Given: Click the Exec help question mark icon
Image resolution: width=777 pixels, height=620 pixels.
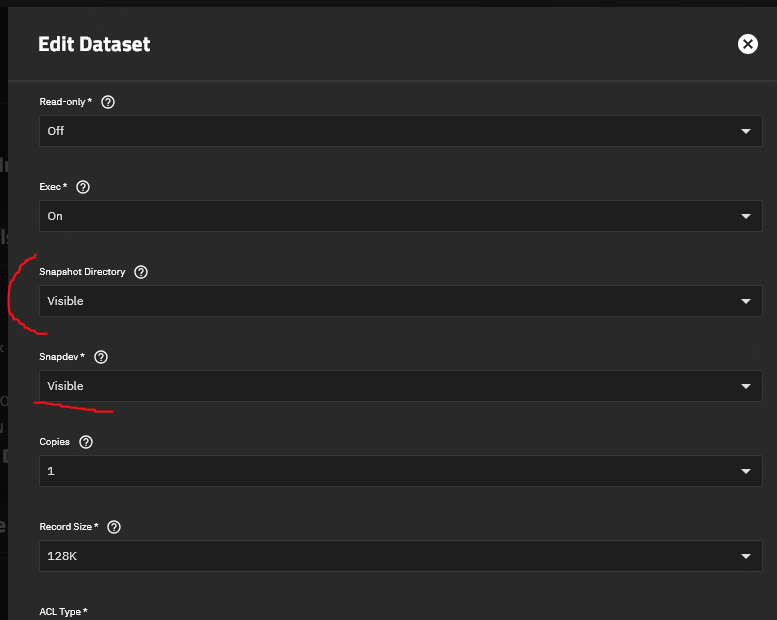Looking at the screenshot, I should [83, 187].
